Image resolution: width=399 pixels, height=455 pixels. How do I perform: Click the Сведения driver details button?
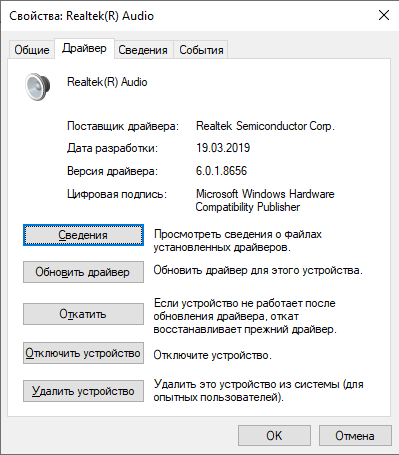(83, 235)
